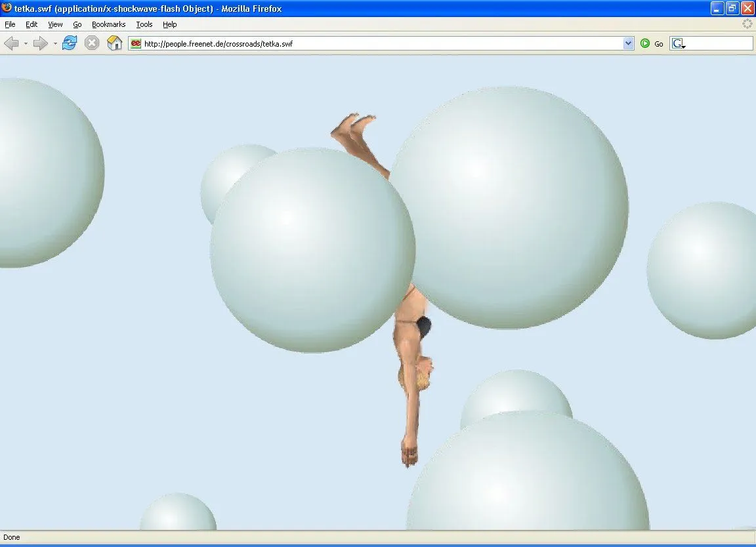756x547 pixels.
Task: Open the search engine chooser dropdown
Action: (x=682, y=46)
